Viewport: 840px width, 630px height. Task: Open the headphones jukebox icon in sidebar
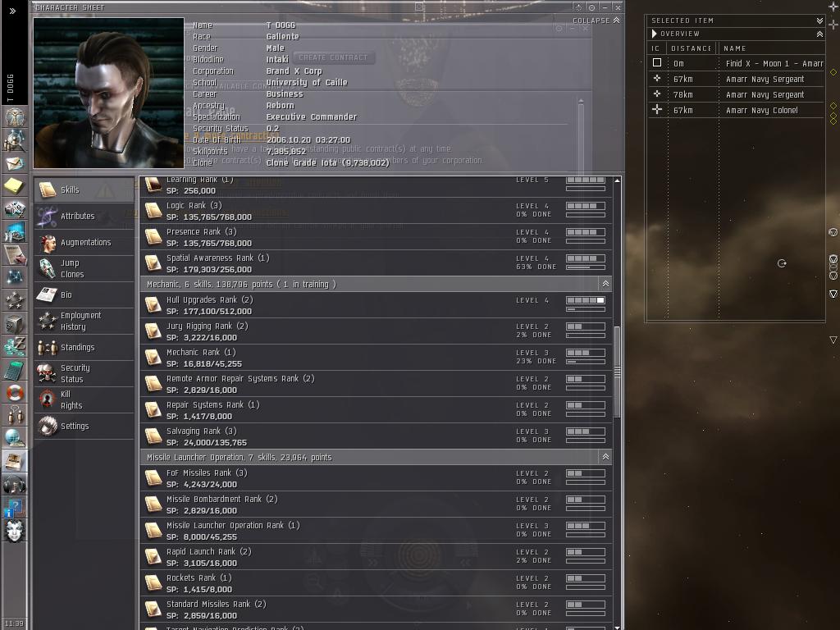point(15,485)
